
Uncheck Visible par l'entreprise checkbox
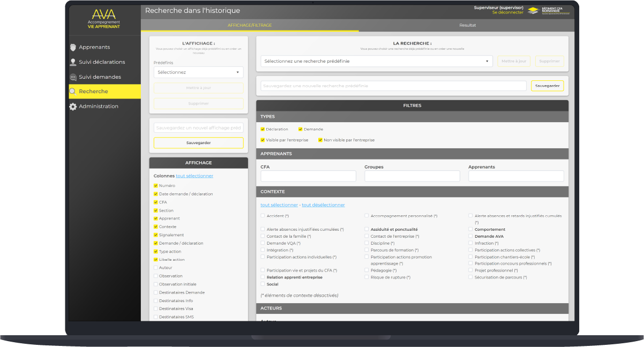263,140
